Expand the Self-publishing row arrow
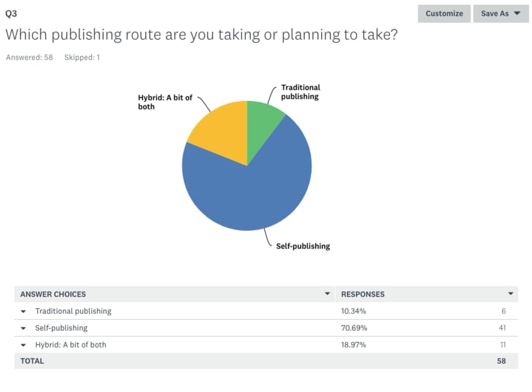 click(23, 328)
